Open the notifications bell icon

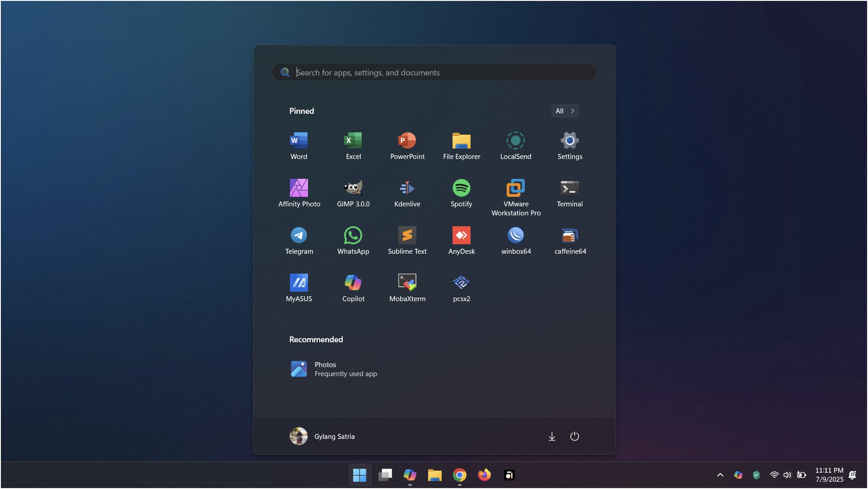pyautogui.click(x=853, y=475)
